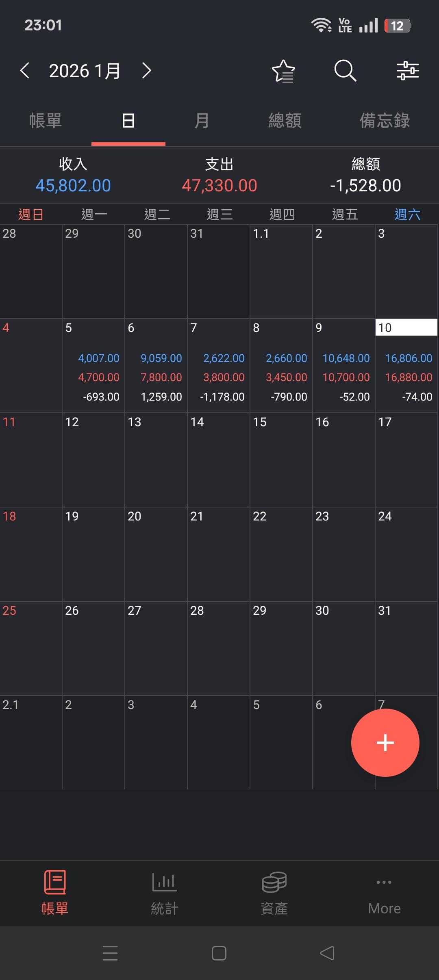Open the bookmarks star list icon
Screen dimensions: 439x980
point(283,71)
